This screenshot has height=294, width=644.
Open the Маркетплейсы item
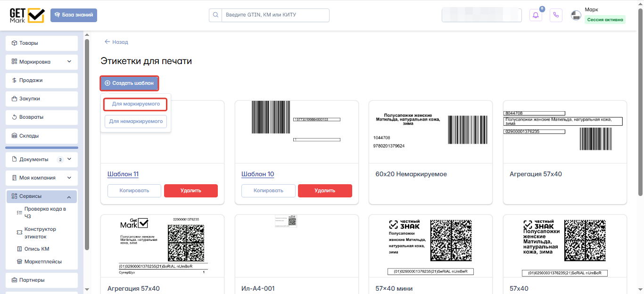pos(42,261)
